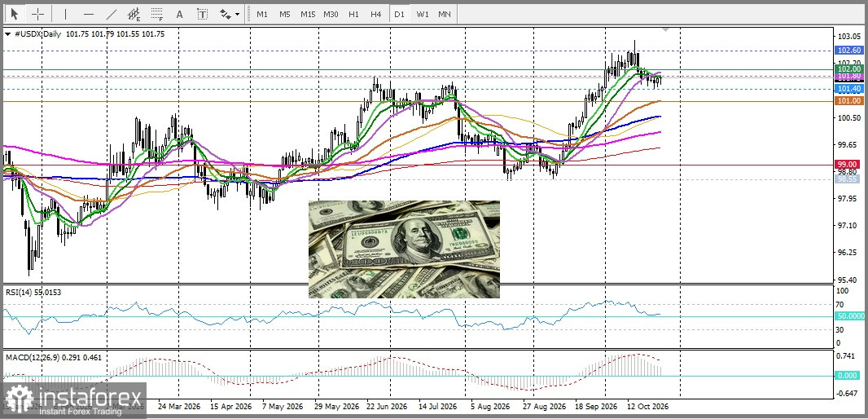The height and width of the screenshot is (419, 868).
Task: Click the 12 Oct 2026 date label
Action: 647,406
